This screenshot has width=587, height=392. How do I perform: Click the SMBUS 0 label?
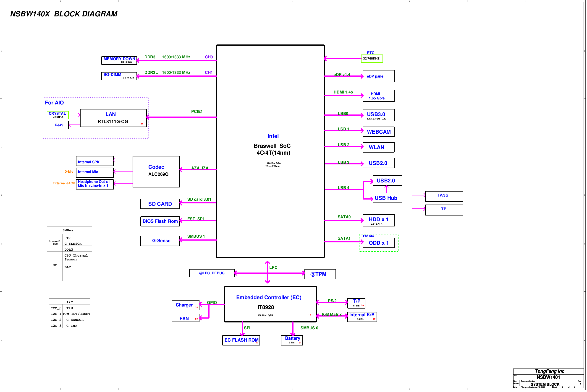tap(309, 328)
